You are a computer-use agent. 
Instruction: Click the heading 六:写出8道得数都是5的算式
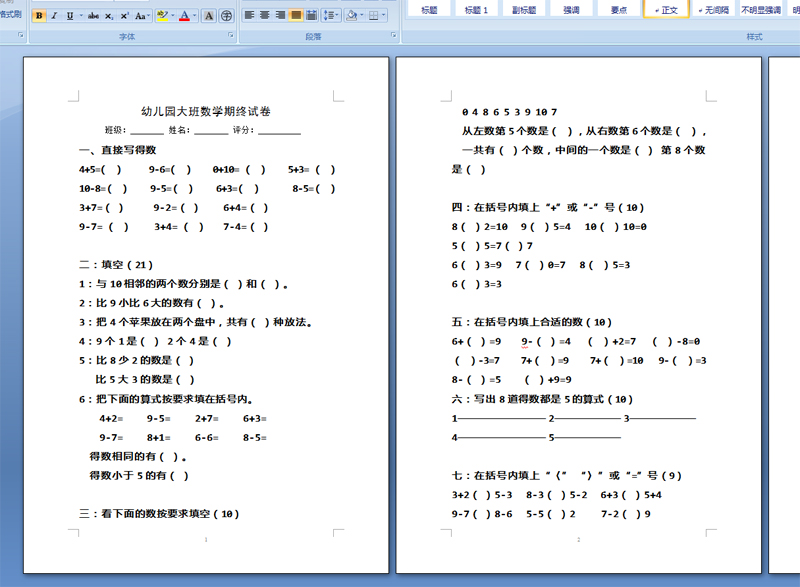click(x=542, y=399)
